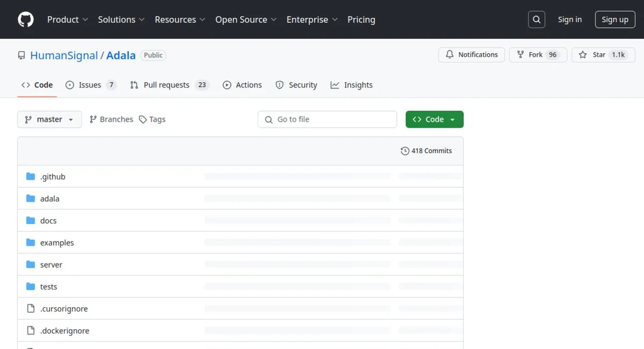Open the .cursorignore file

point(64,309)
